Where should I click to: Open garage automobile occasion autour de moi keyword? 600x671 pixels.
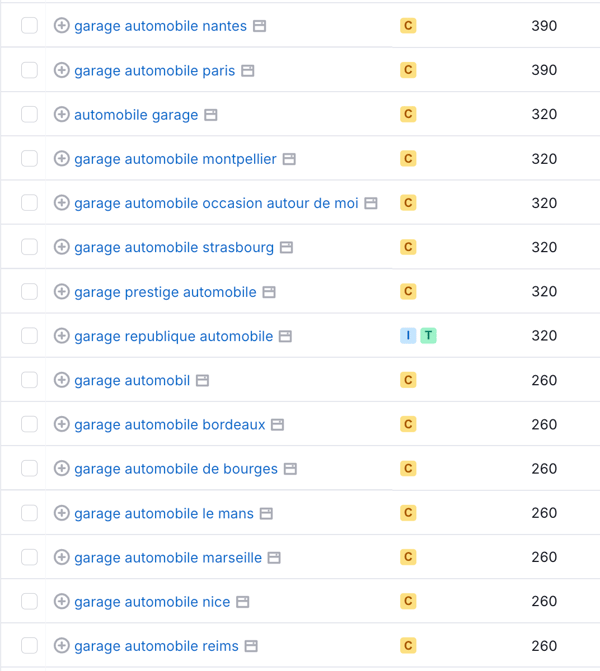[216, 203]
